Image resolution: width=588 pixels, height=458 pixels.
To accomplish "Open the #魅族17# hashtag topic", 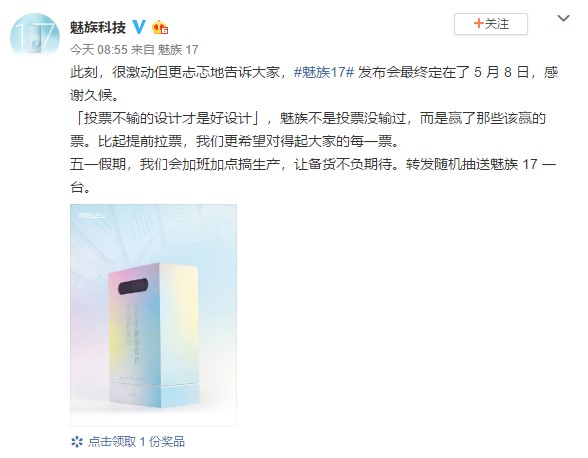I will coord(324,72).
